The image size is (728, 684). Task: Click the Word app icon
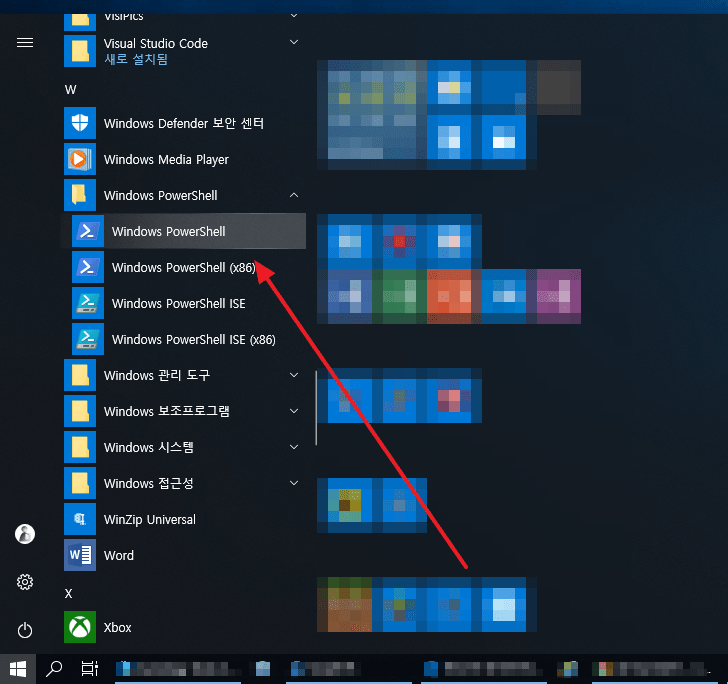(x=80, y=555)
